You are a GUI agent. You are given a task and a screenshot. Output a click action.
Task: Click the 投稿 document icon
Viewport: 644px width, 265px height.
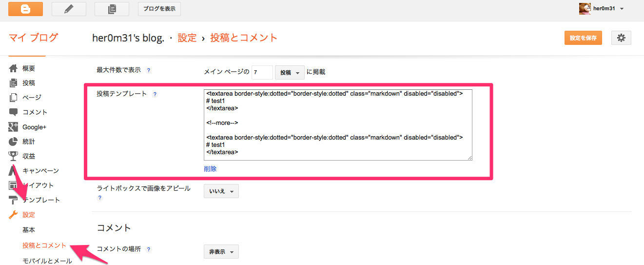pyautogui.click(x=13, y=83)
